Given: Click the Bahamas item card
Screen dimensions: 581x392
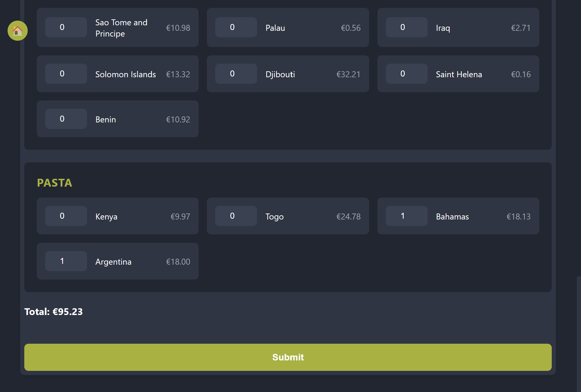Looking at the screenshot, I should point(458,216).
